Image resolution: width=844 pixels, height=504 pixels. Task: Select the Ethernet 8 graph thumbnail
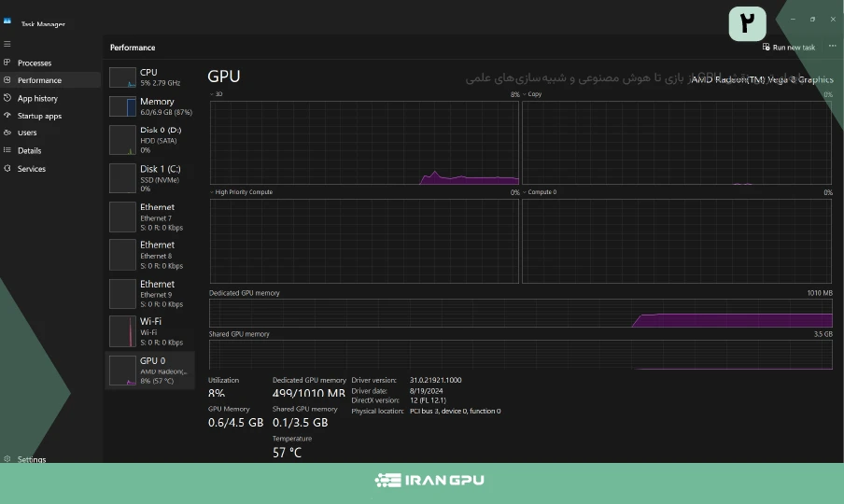click(122, 255)
